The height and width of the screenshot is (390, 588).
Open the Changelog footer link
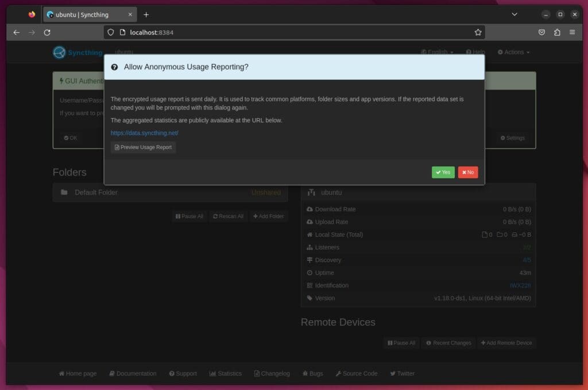click(272, 373)
